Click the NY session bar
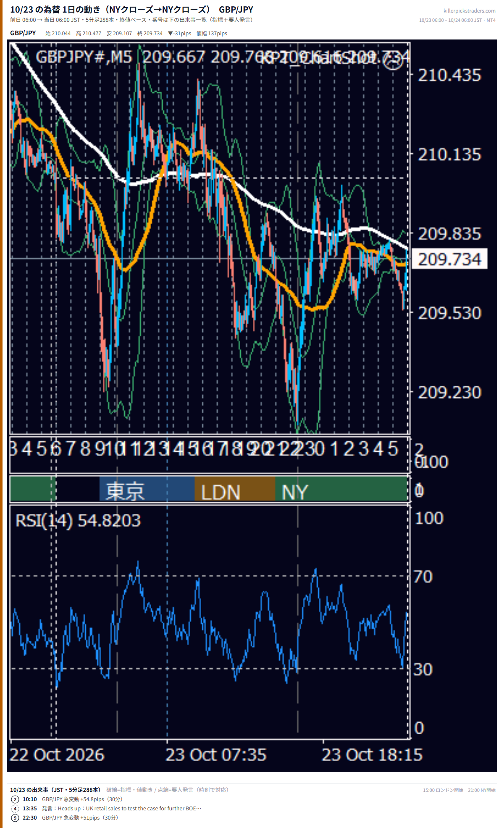The height and width of the screenshot is (828, 504). (x=341, y=489)
